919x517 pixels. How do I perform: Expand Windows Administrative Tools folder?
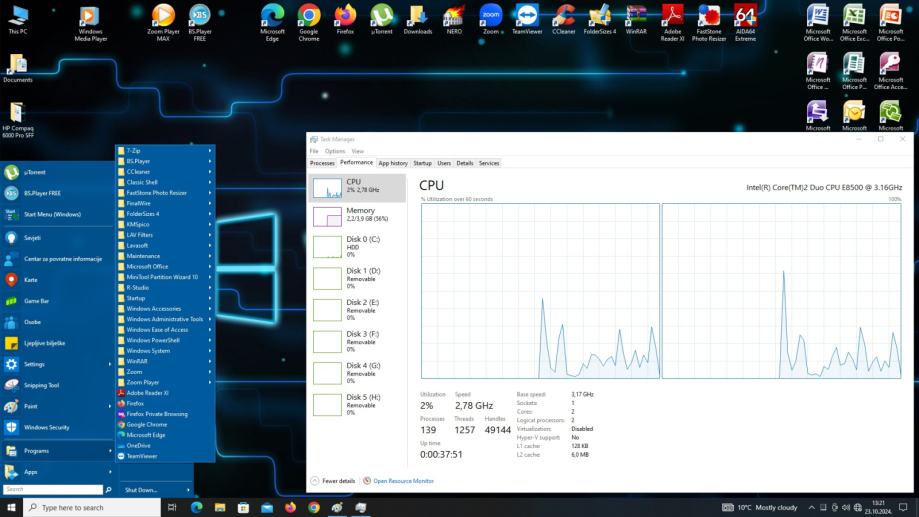pos(165,319)
